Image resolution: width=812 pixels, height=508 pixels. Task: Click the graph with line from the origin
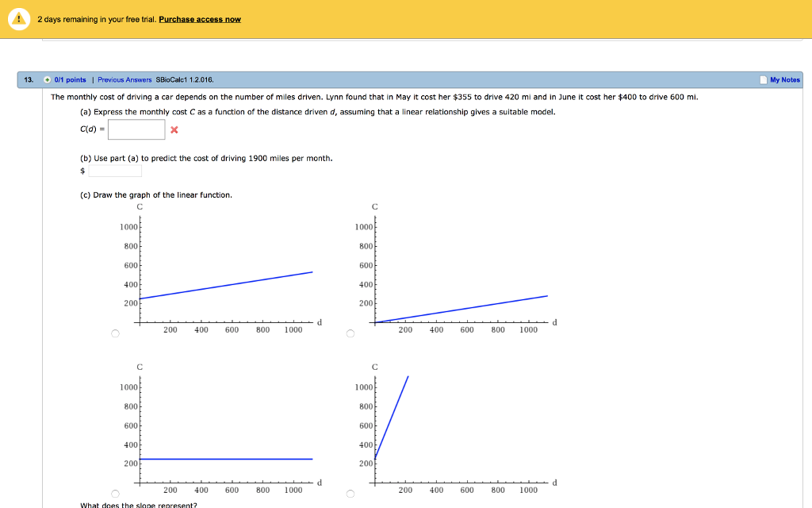(x=462, y=270)
